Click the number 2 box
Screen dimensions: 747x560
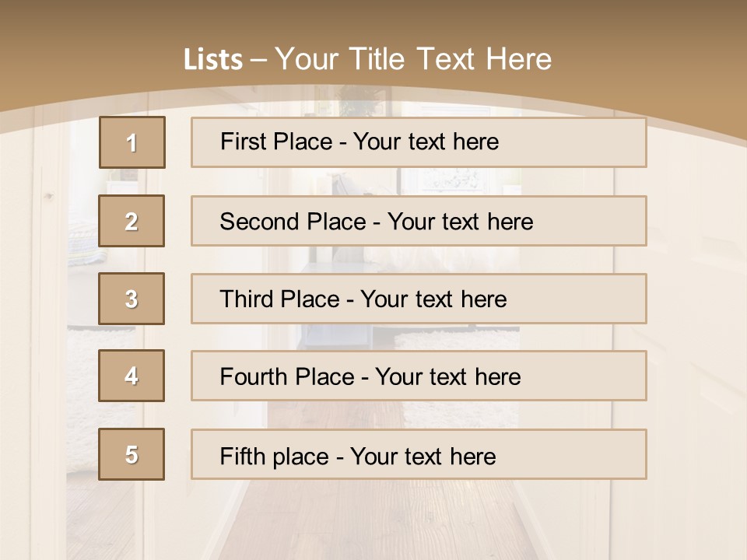point(132,221)
